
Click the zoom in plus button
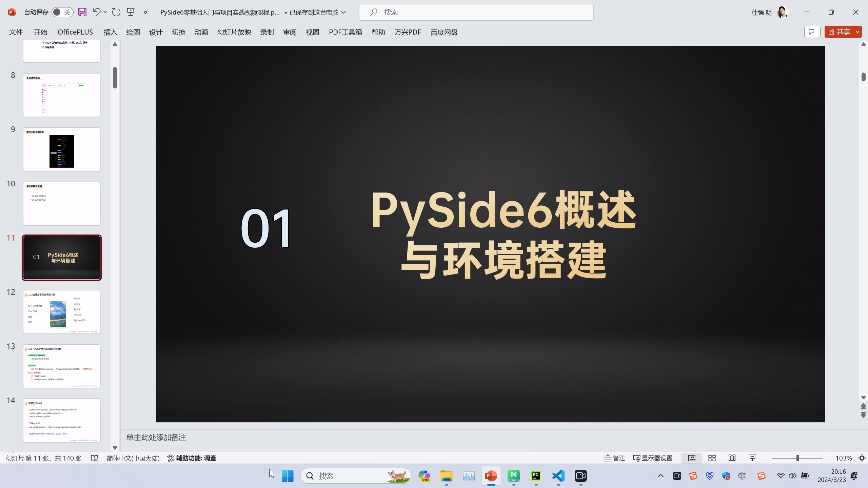point(827,458)
